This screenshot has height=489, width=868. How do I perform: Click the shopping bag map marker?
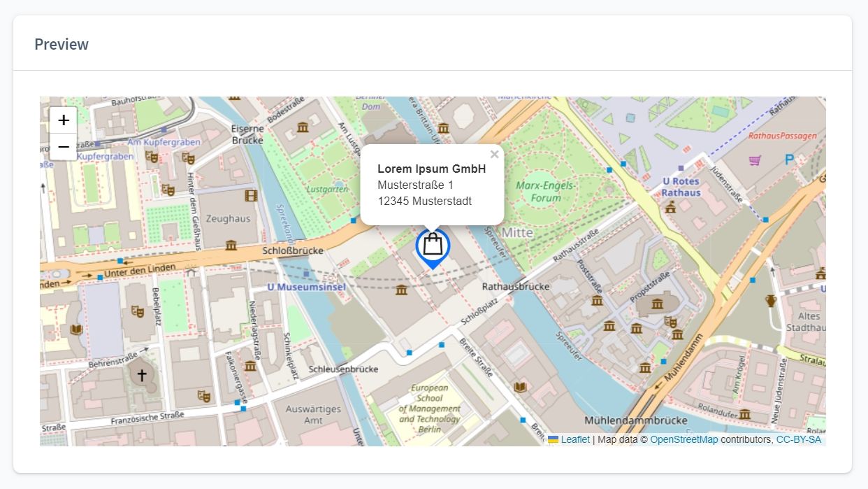[x=433, y=248]
